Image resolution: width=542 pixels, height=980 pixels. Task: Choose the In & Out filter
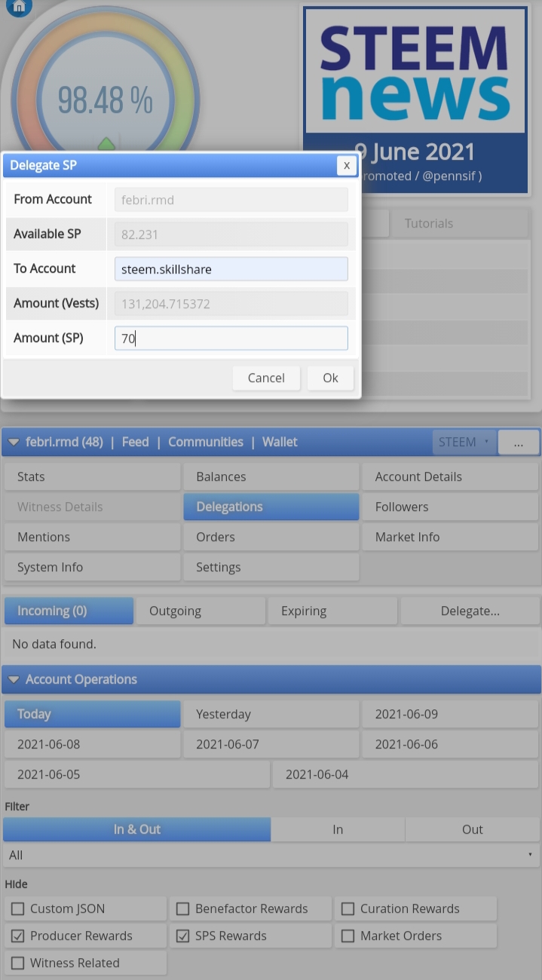tap(136, 829)
